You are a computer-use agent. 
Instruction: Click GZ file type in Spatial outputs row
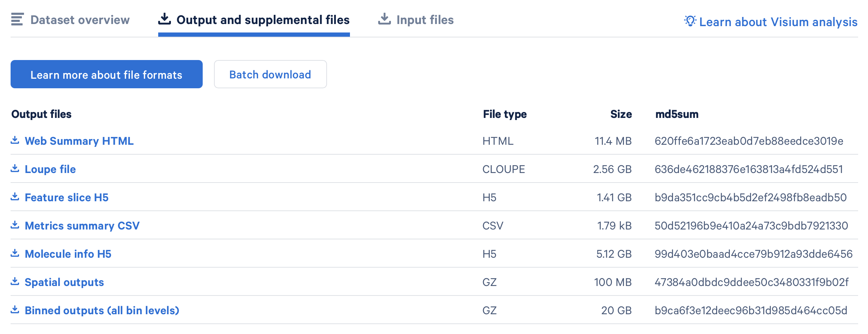pyautogui.click(x=490, y=282)
